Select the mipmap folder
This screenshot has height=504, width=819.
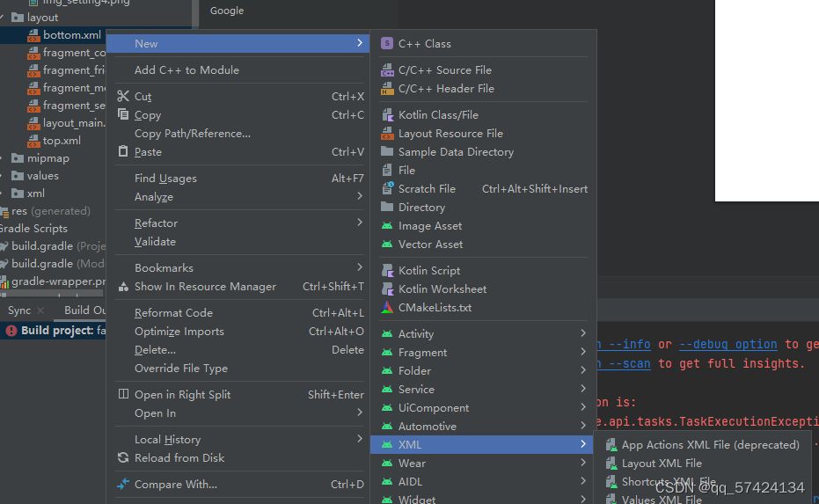click(x=48, y=158)
